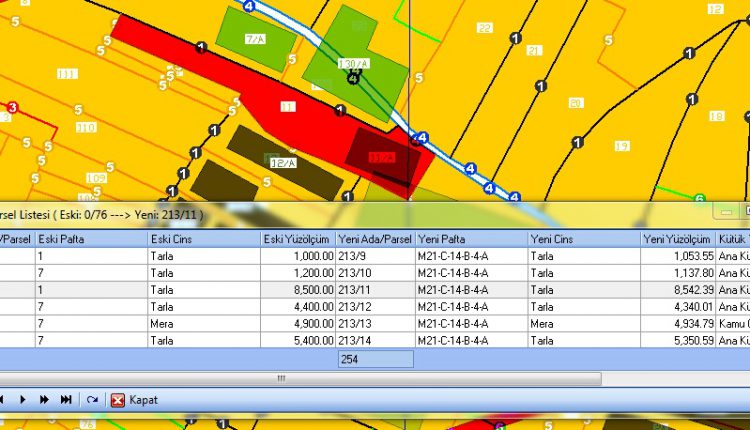750x430 pixels.
Task: Click the refresh arrow icon
Action: click(92, 400)
